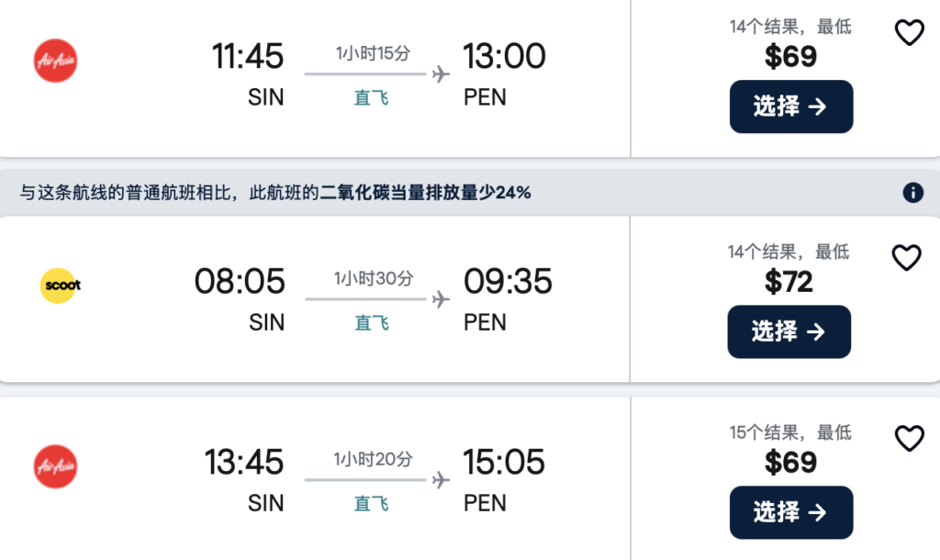
Task: Favorite the 08:05 Scoot flight
Action: tap(907, 258)
